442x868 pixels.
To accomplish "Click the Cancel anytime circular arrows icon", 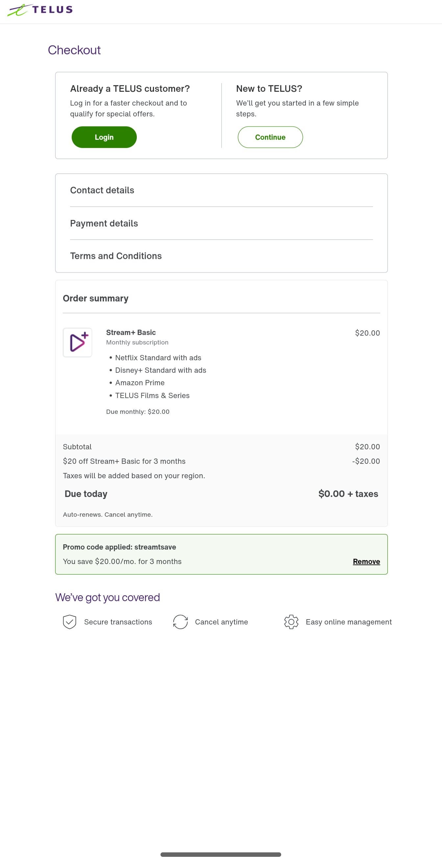I will coord(180,622).
